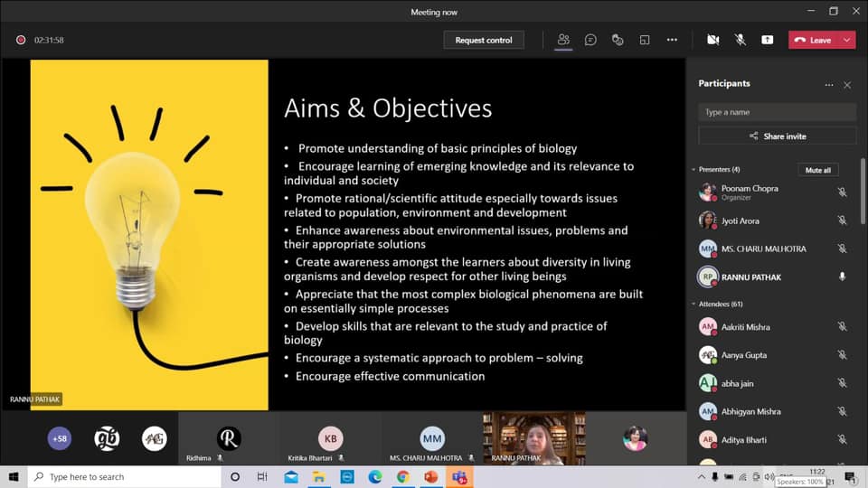The image size is (868, 488).
Task: Open Participants panel more options ellipsis
Action: point(828,85)
